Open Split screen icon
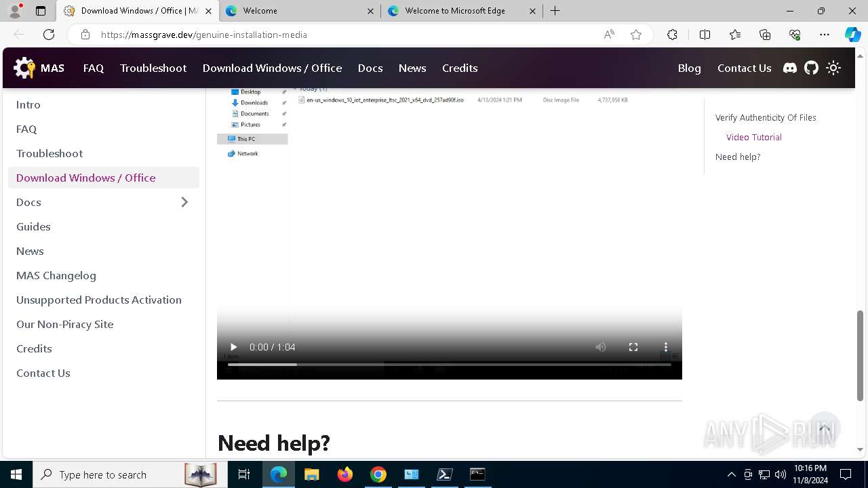 pyautogui.click(x=705, y=35)
